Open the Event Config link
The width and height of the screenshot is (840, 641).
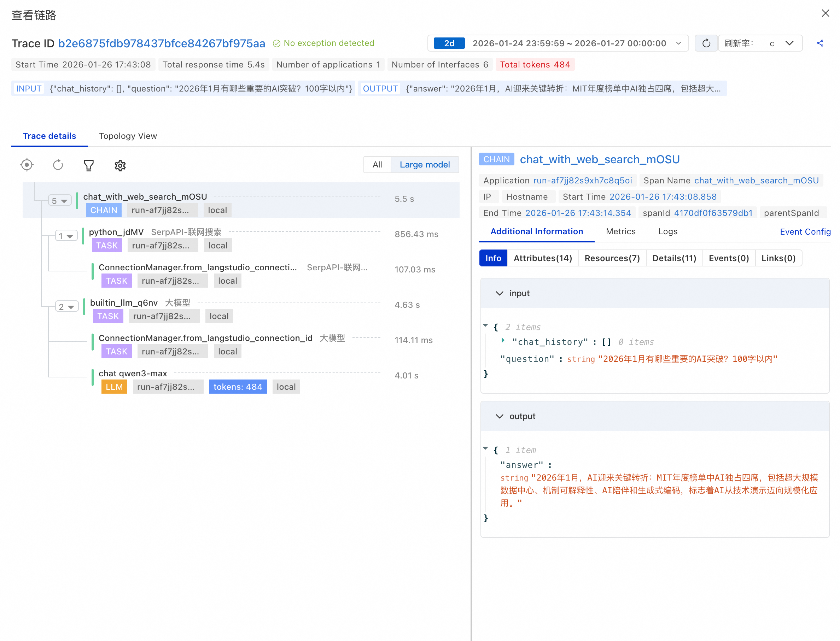pyautogui.click(x=805, y=231)
